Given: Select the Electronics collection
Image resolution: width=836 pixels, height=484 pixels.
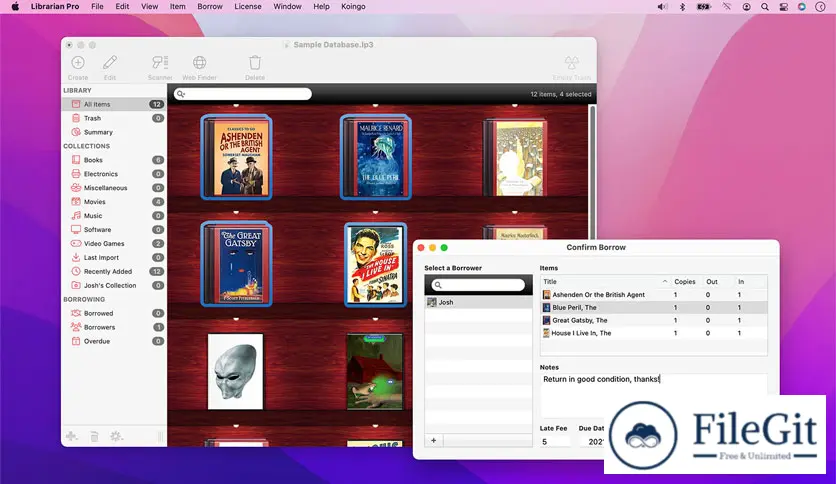Looking at the screenshot, I should point(114,174).
